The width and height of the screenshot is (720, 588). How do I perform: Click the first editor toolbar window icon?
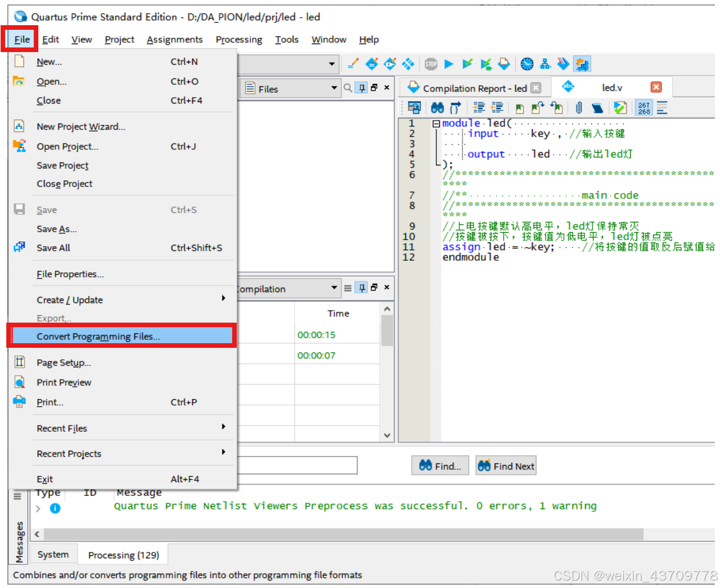[414, 108]
